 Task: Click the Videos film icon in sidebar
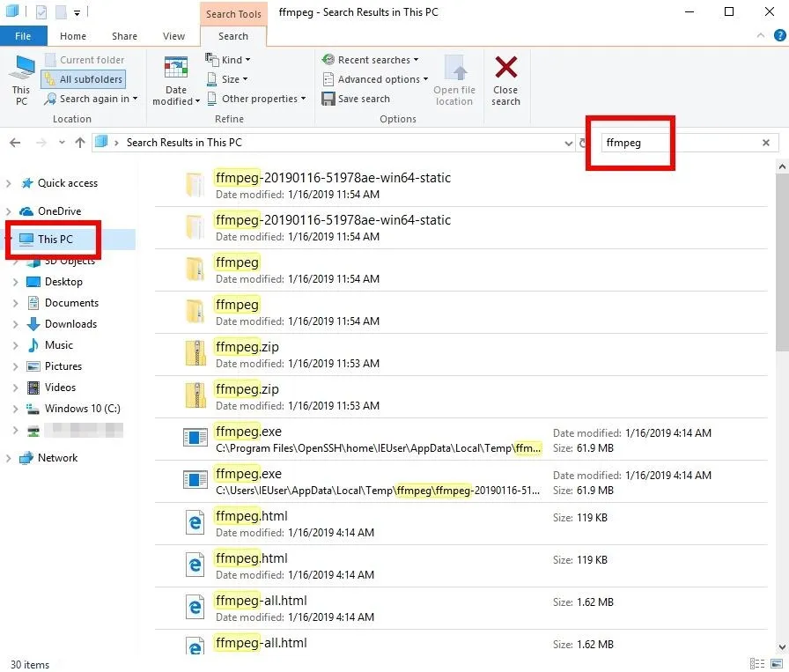click(x=33, y=388)
